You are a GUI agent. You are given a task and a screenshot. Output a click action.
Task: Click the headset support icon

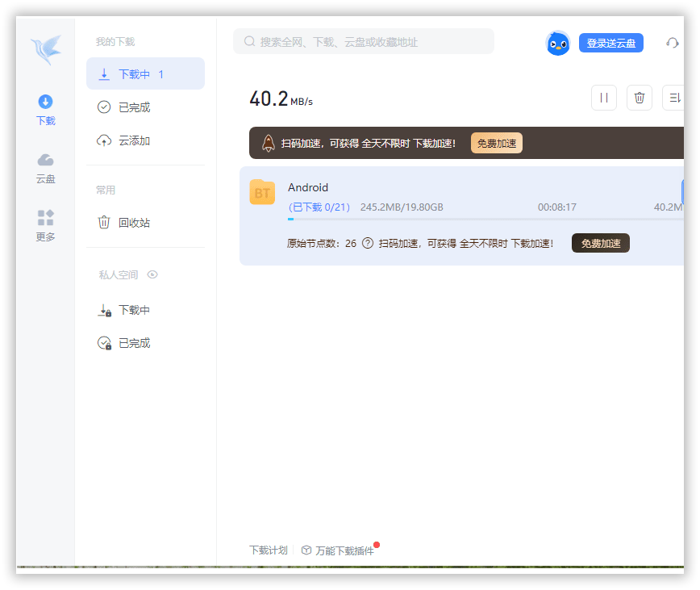(x=673, y=43)
